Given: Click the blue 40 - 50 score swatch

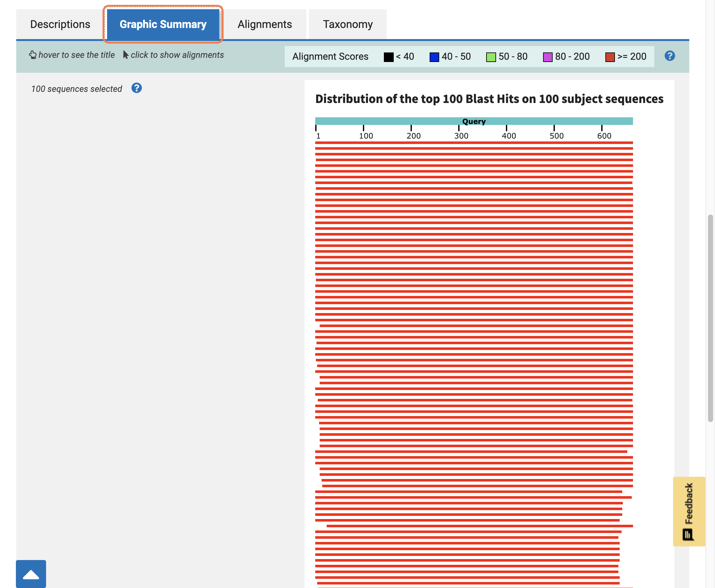Looking at the screenshot, I should [434, 57].
